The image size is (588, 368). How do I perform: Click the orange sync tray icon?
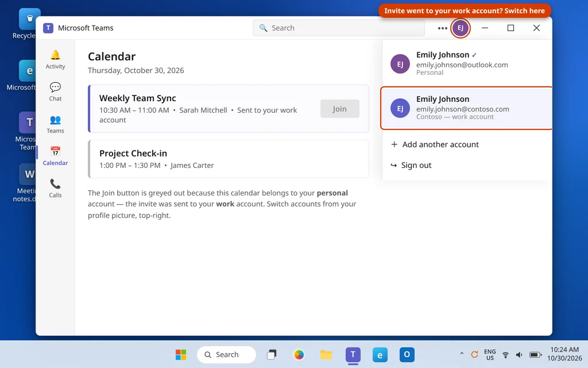[x=474, y=354]
